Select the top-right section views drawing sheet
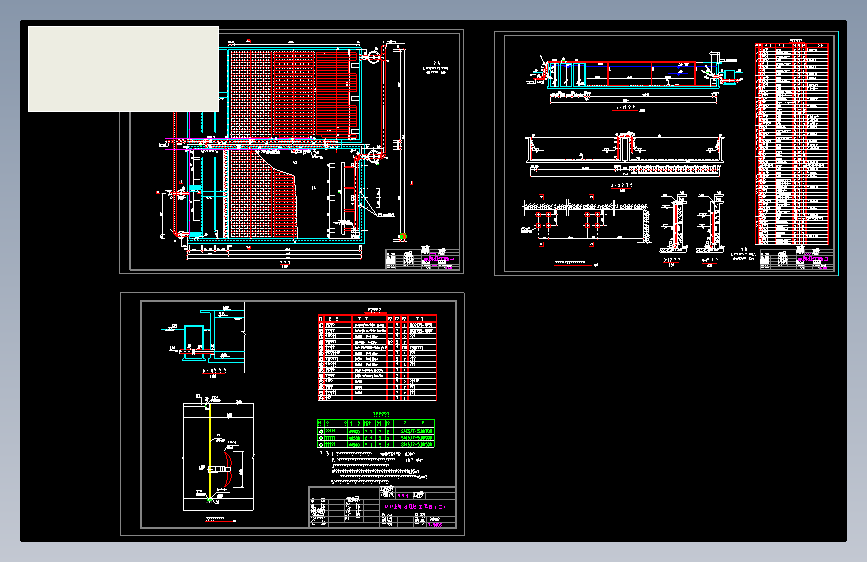This screenshot has width=867, height=562. [x=666, y=153]
